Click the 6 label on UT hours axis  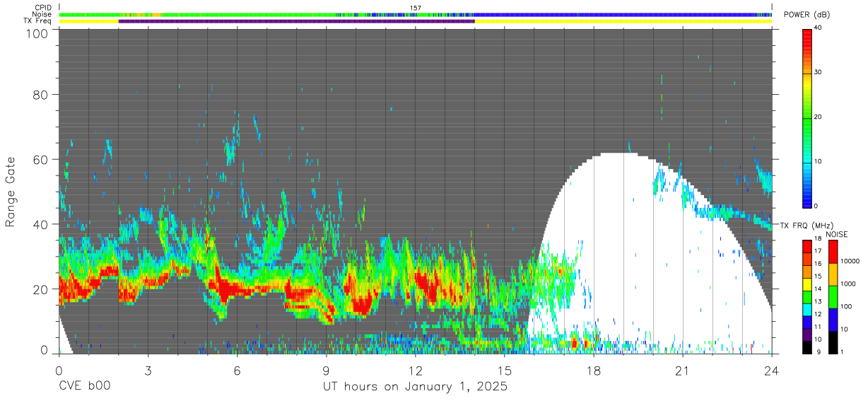[237, 371]
